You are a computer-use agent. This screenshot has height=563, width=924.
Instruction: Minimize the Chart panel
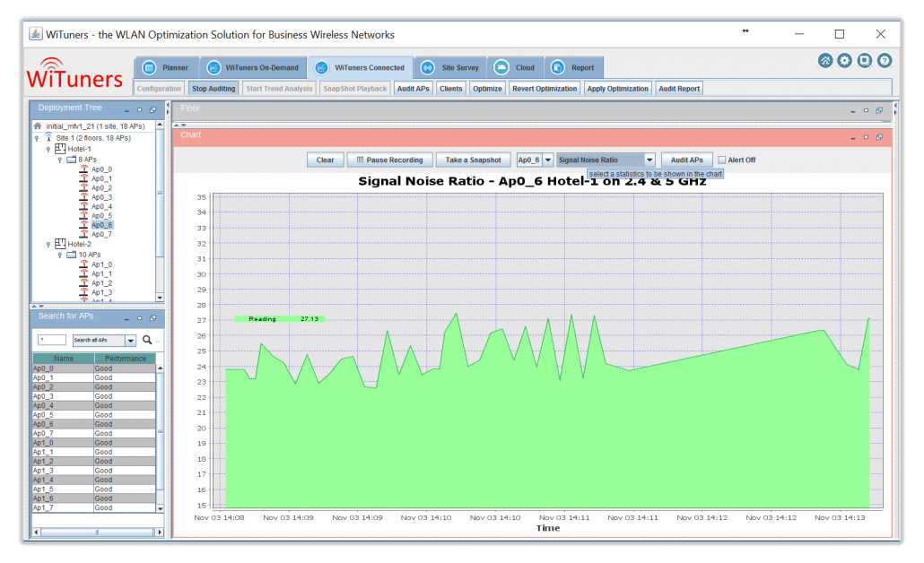(x=853, y=138)
